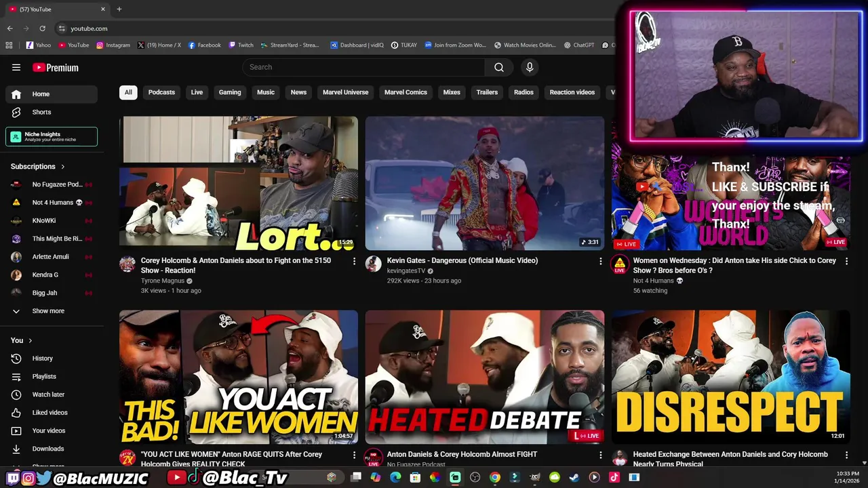The height and width of the screenshot is (488, 868).
Task: Open the Twitch bookmark
Action: click(241, 45)
